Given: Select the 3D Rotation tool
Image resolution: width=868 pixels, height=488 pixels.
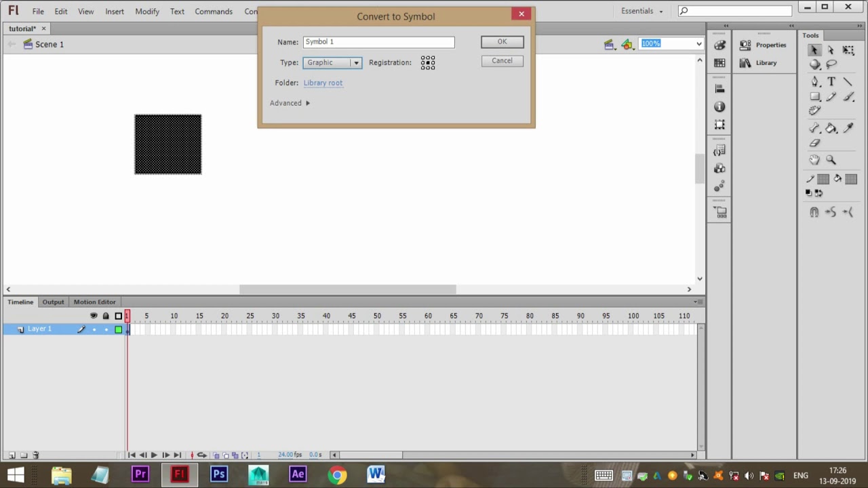Looking at the screenshot, I should 814,64.
